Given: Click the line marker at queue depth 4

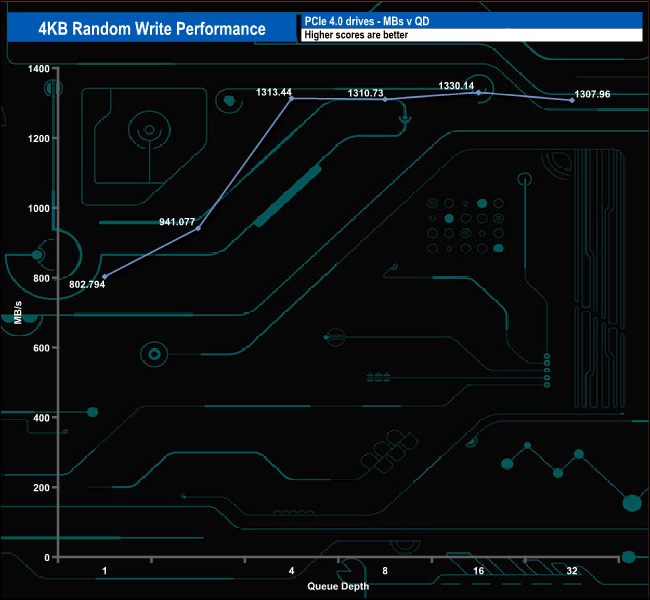Looking at the screenshot, I should (291, 98).
